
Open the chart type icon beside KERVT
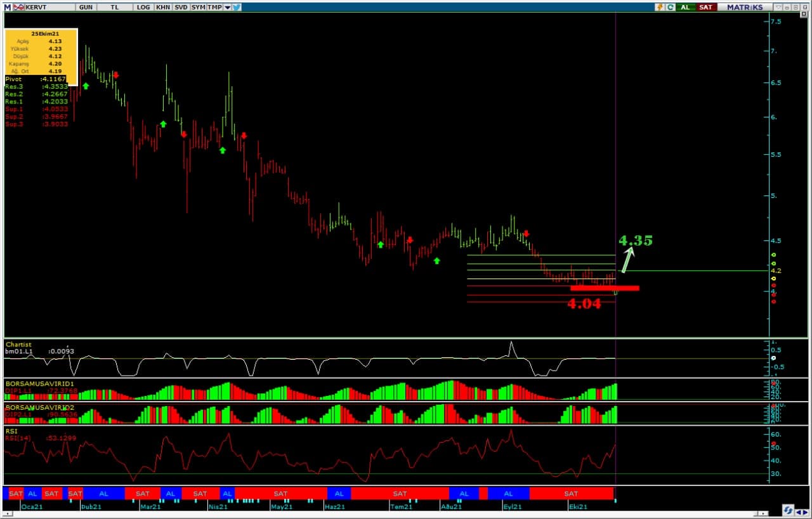[x=18, y=7]
